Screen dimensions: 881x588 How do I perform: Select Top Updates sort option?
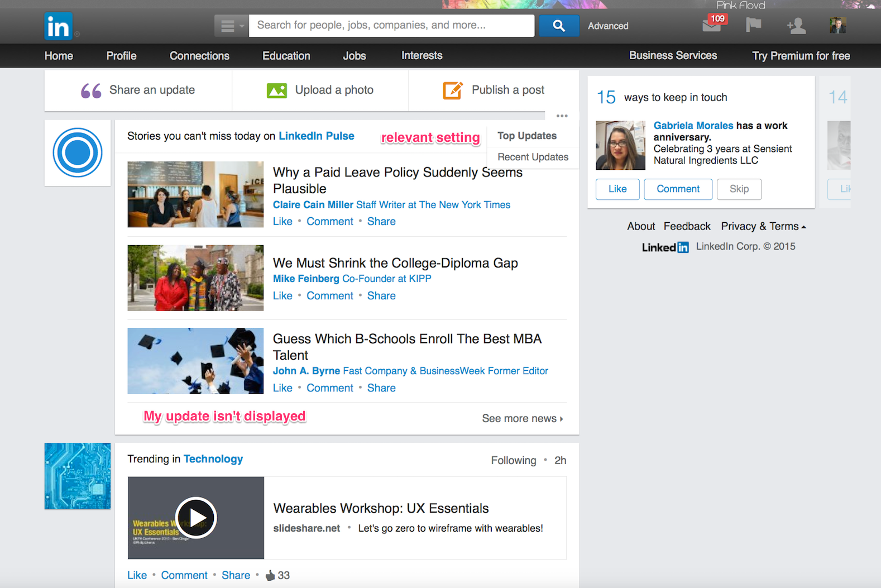(x=527, y=136)
